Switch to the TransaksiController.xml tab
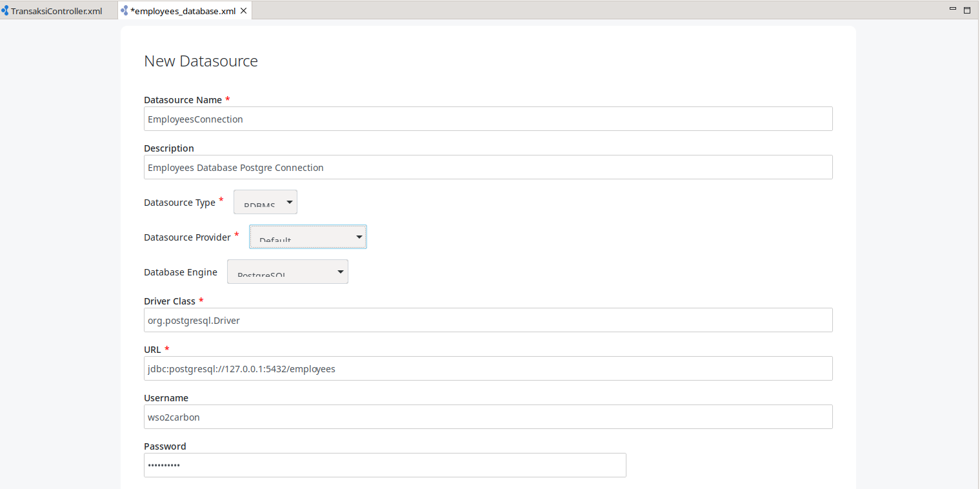 coord(55,10)
